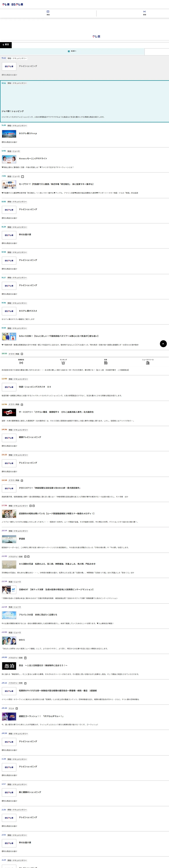This screenshot has width=169, height=868.
Task: Select the 朝 4:00〜 time tab
Action: pos(72,51)
